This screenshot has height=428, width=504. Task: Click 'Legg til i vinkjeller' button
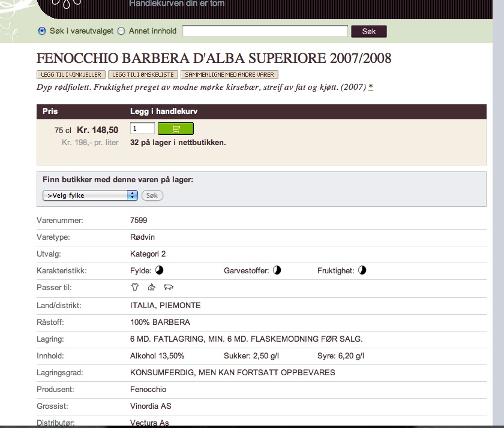[x=71, y=75]
